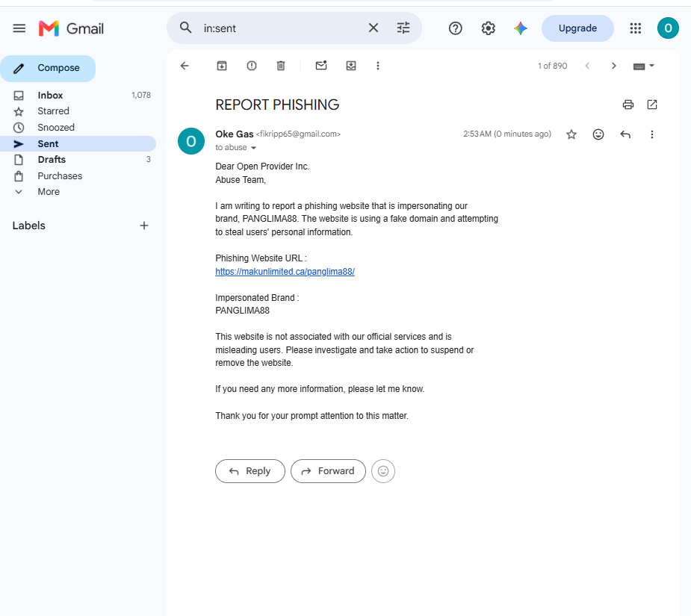Image resolution: width=691 pixels, height=616 pixels.
Task: Print the whole conversation
Action: click(628, 105)
